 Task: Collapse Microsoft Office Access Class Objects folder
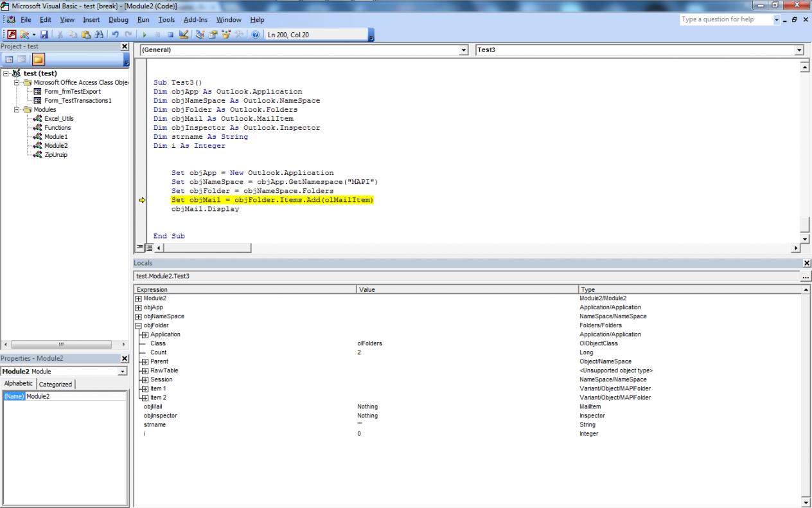(17, 82)
